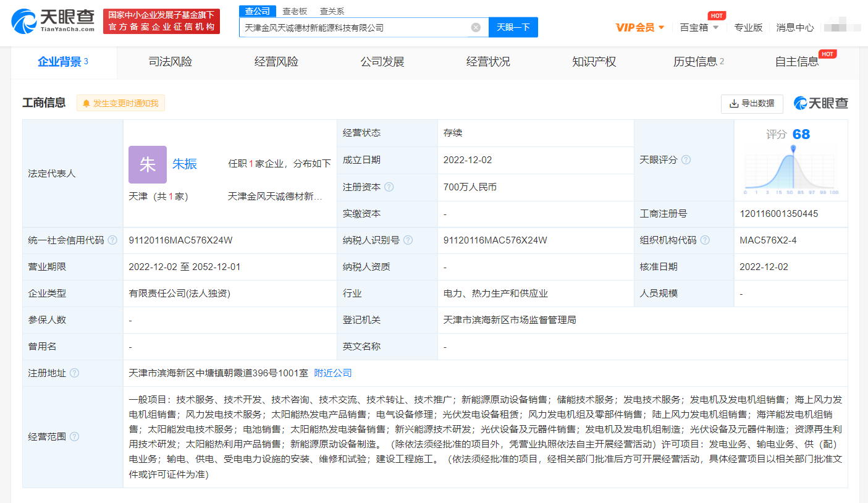Click help icon next to 组织机构代码
This screenshot has height=503, width=868.
coord(705,240)
